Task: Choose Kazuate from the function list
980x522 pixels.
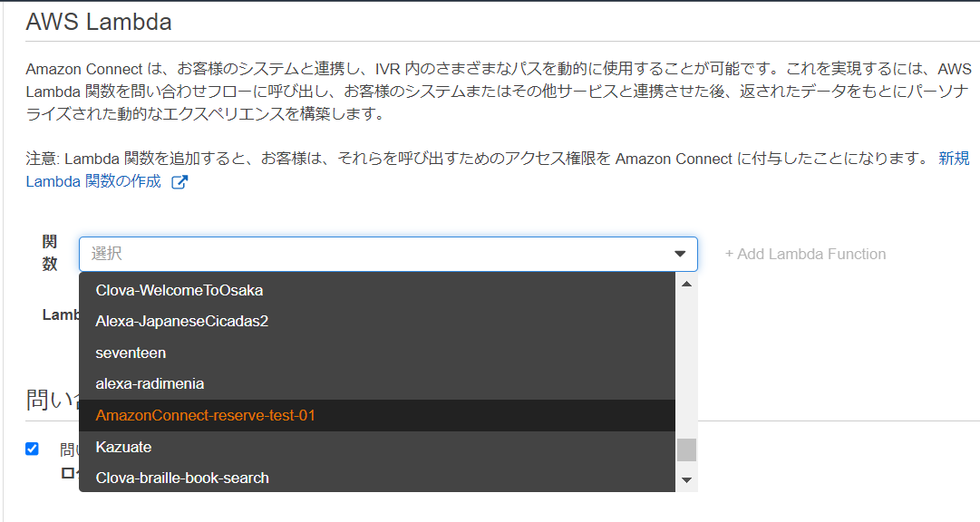Action: tap(377, 447)
